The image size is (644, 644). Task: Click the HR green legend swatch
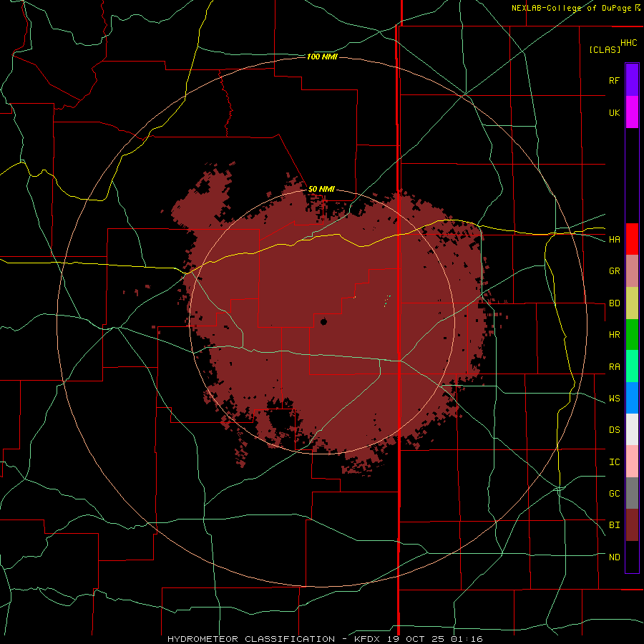click(x=632, y=335)
